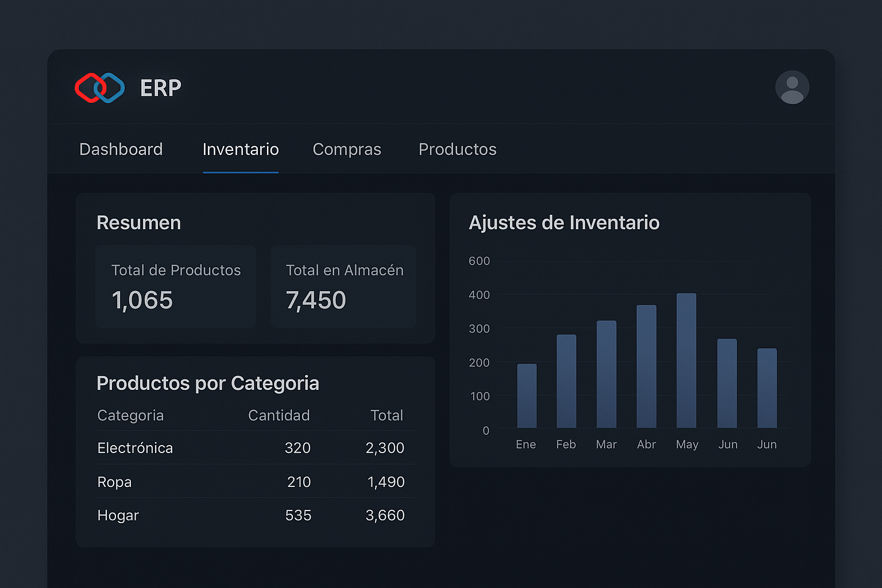Screen dimensions: 882x588
Task: Click the Total de Productos card
Action: [x=176, y=286]
